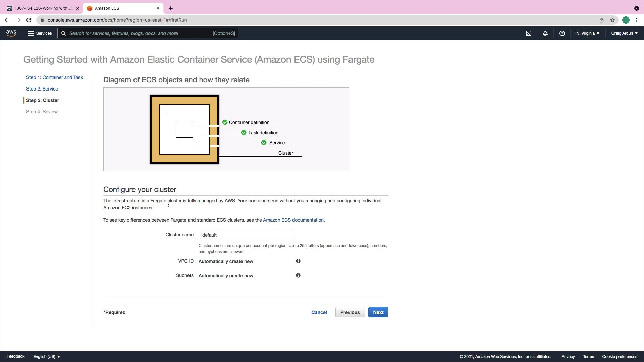Open AWS CloudShell icon in header

(529, 33)
